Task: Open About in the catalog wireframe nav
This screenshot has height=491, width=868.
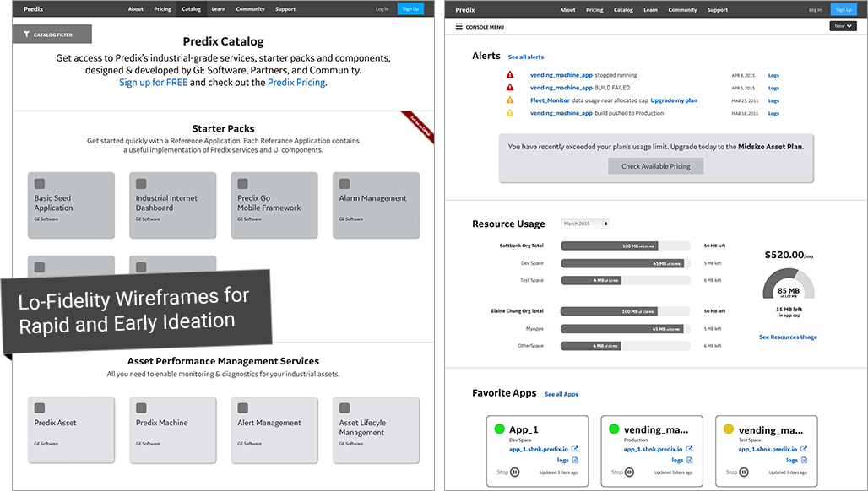Action: coord(136,8)
